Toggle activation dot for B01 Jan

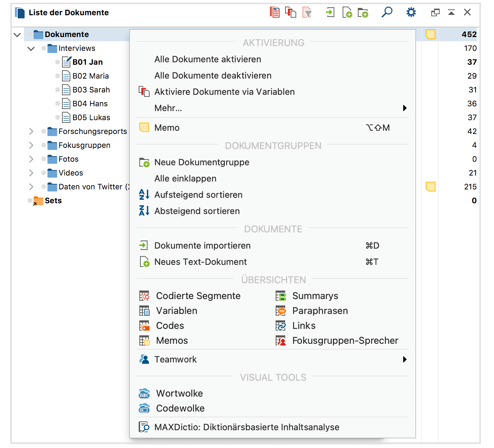58,62
